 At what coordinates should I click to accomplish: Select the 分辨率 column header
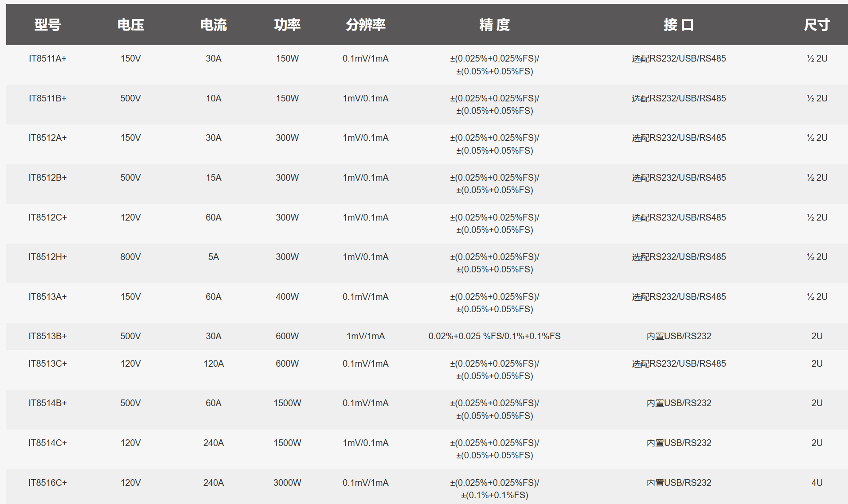tap(366, 25)
